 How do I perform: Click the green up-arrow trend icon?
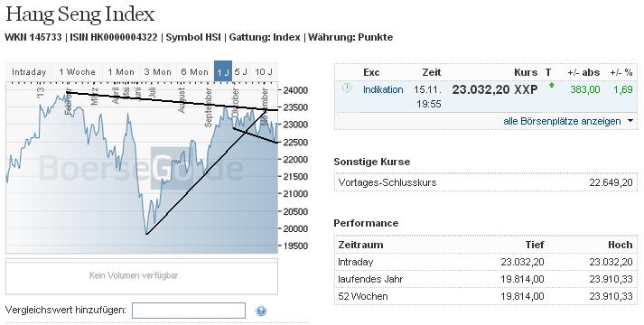click(x=552, y=86)
